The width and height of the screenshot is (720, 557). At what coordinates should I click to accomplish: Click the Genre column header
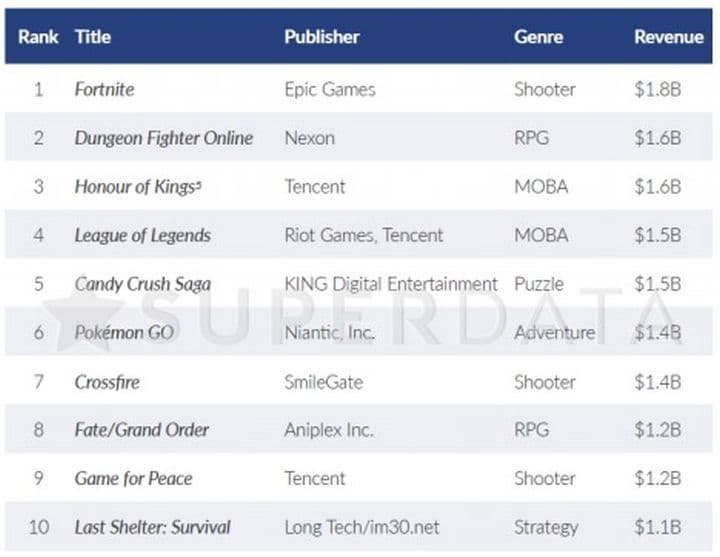pyautogui.click(x=538, y=37)
